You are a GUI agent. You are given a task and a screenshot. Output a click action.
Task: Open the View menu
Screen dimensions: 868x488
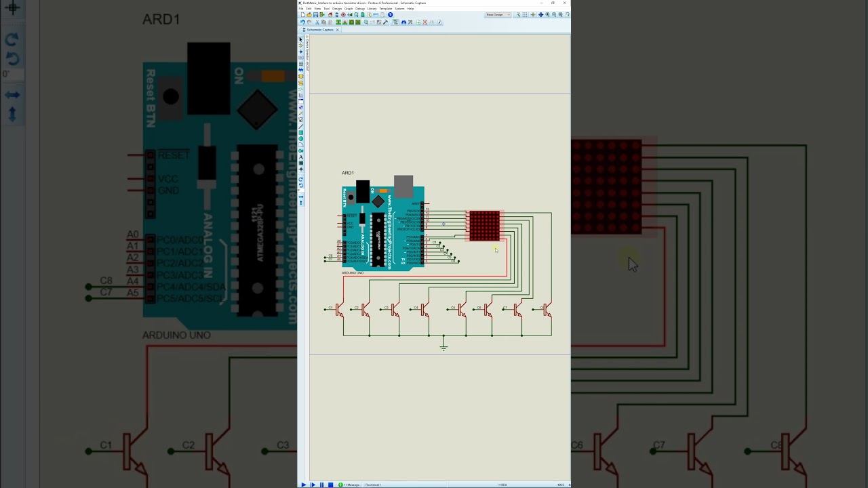(x=317, y=9)
